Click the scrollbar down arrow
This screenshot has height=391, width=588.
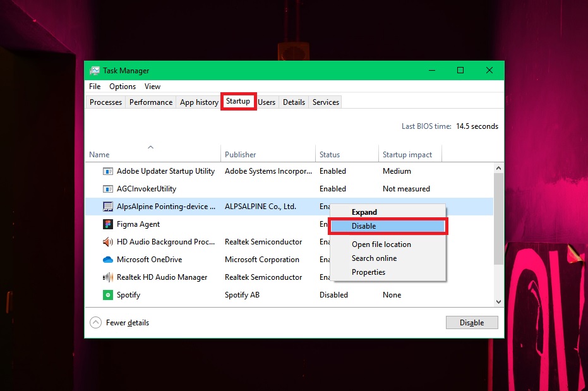pos(498,302)
